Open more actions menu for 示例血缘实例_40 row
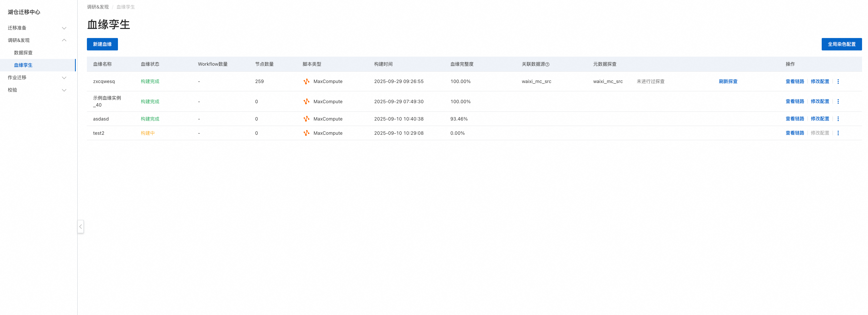 click(x=838, y=101)
